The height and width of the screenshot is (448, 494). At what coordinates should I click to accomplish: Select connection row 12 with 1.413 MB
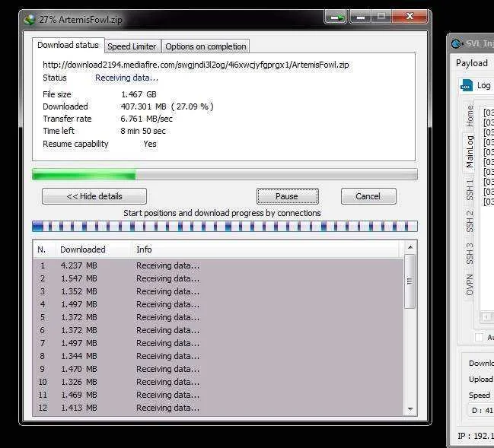(x=218, y=408)
